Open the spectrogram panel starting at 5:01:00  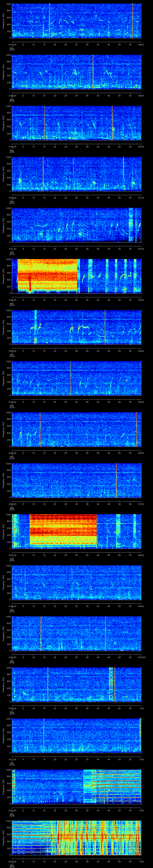click(x=77, y=736)
